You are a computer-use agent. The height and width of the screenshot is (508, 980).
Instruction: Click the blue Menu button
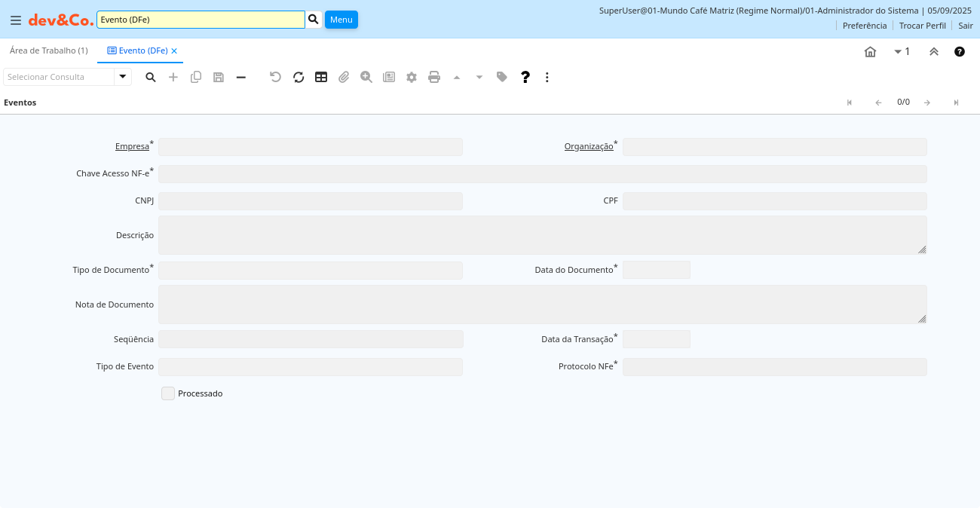pyautogui.click(x=341, y=20)
